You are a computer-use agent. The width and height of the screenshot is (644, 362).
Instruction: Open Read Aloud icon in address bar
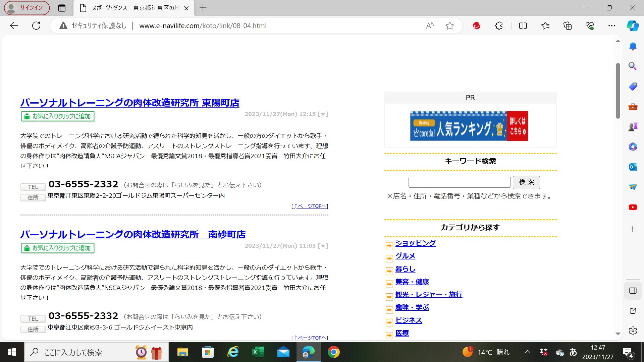(x=430, y=25)
